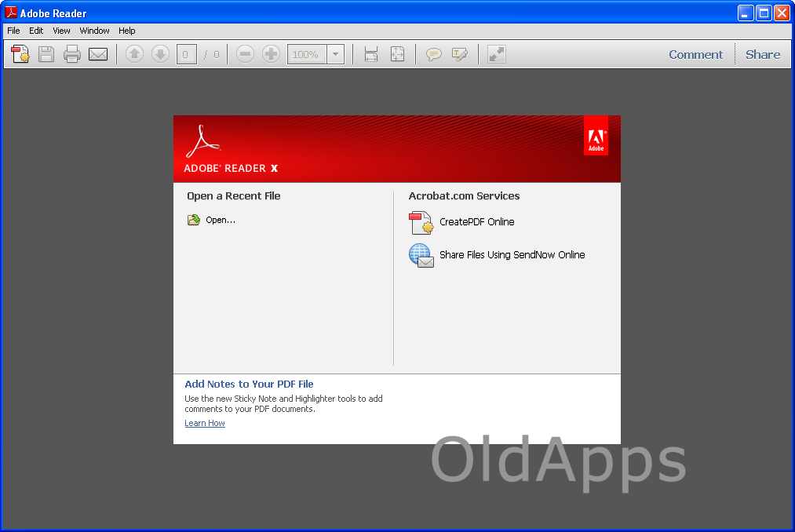The image size is (795, 532).
Task: Click the page number input field
Action: [186, 54]
